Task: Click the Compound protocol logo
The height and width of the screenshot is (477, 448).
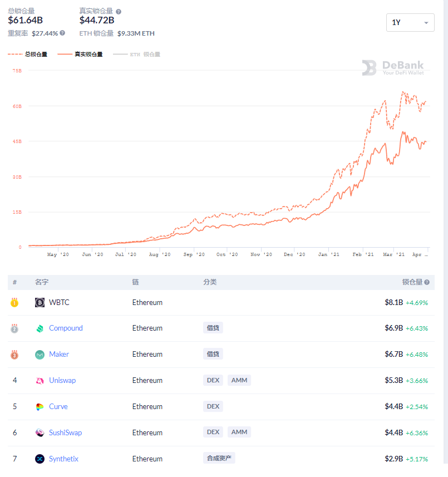Action: 40,328
